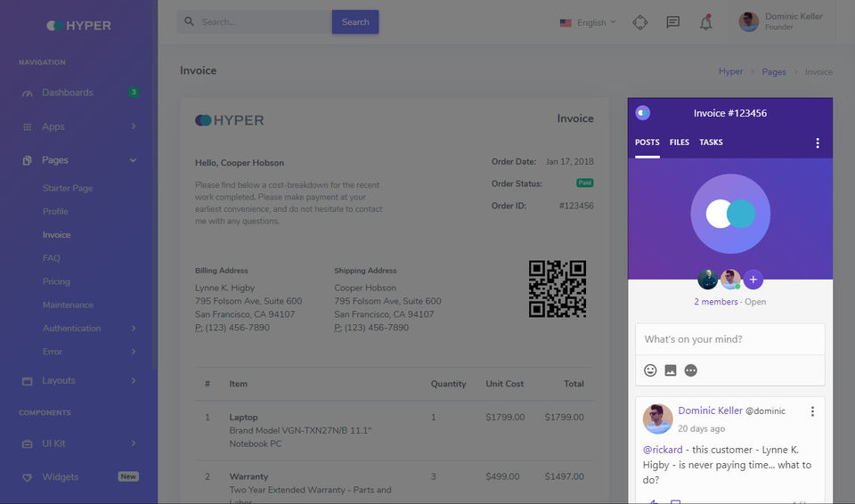This screenshot has width=855, height=504.
Task: Click the invoice QR code
Action: coord(558,289)
